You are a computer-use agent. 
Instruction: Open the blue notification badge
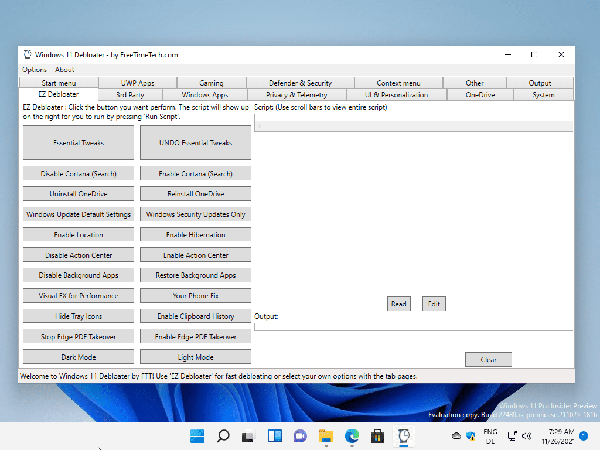584,435
